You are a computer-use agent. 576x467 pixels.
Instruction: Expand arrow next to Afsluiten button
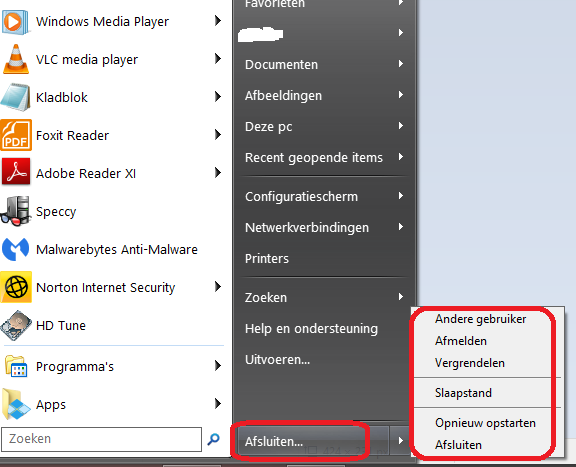(400, 441)
